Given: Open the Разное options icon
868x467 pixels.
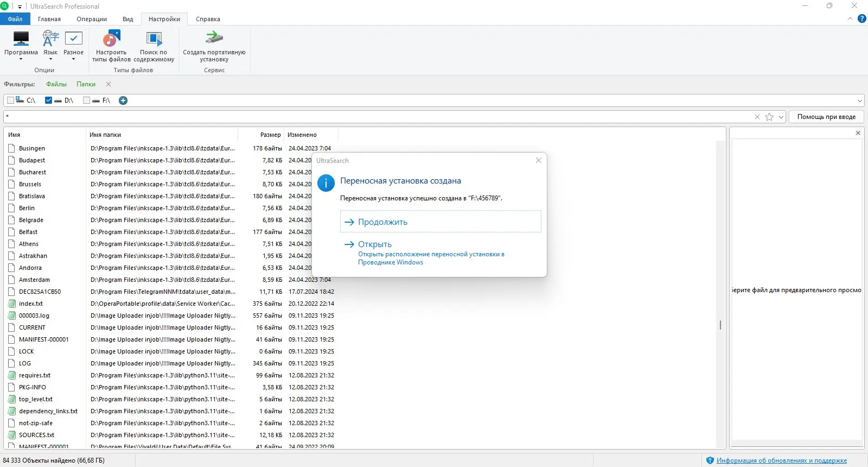Looking at the screenshot, I should [73, 39].
